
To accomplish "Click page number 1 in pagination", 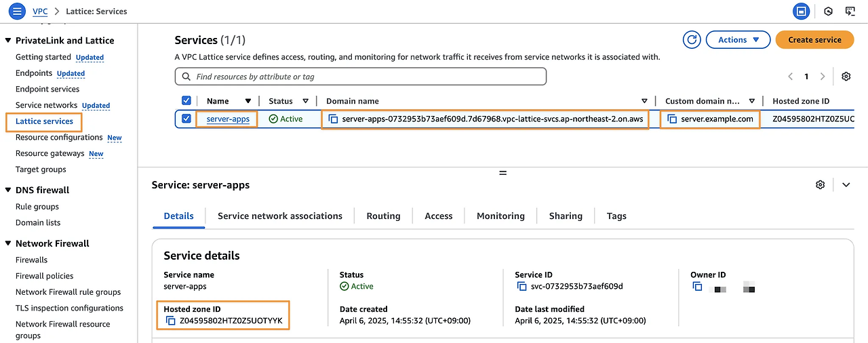I will click(x=806, y=77).
